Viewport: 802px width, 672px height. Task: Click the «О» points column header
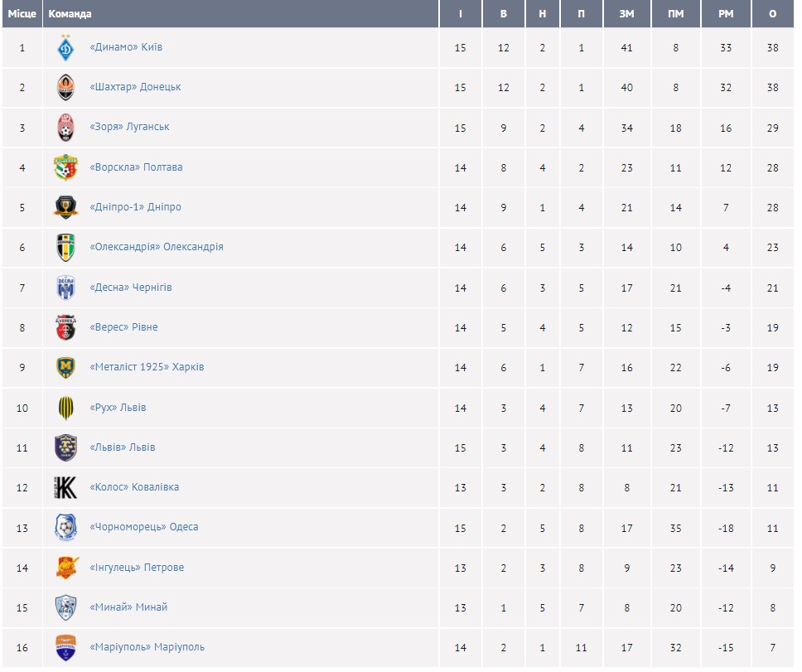click(x=772, y=14)
